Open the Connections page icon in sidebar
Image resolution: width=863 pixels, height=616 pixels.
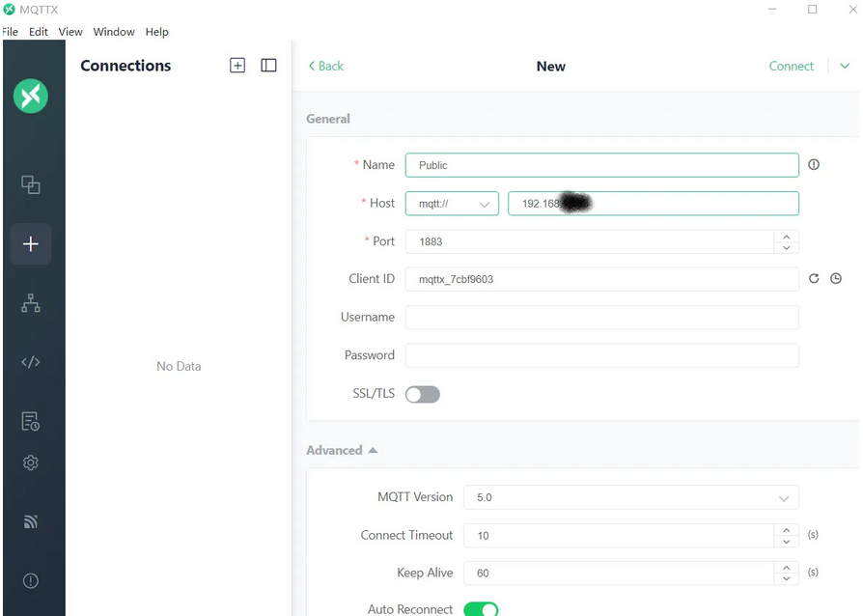pos(31,185)
